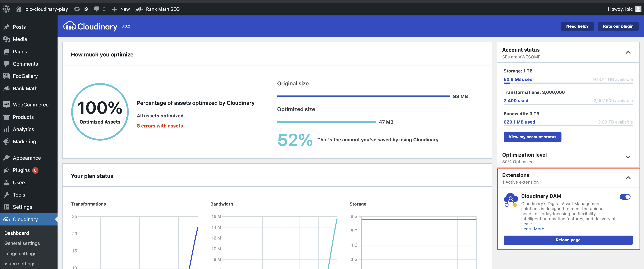Screen dimensions: 644x269
Task: Open the updates icon showing 19
Action: coord(77,9)
